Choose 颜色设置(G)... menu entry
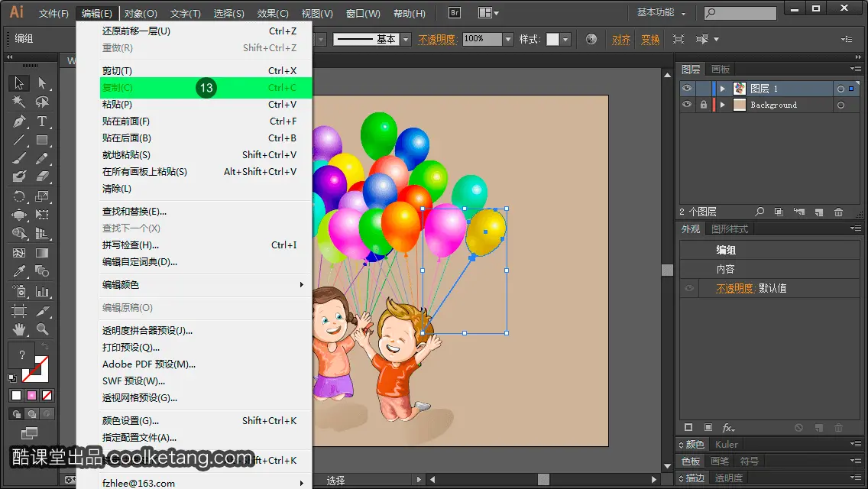This screenshot has height=489, width=868. (206, 421)
